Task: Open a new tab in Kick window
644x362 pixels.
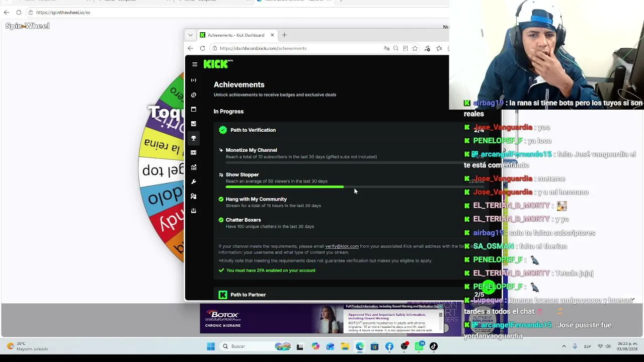Action: coord(284,35)
